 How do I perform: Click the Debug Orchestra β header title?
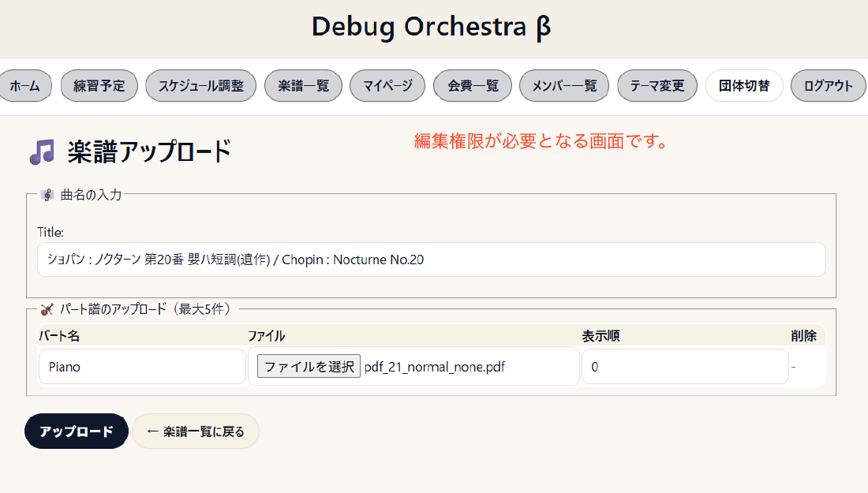(431, 27)
